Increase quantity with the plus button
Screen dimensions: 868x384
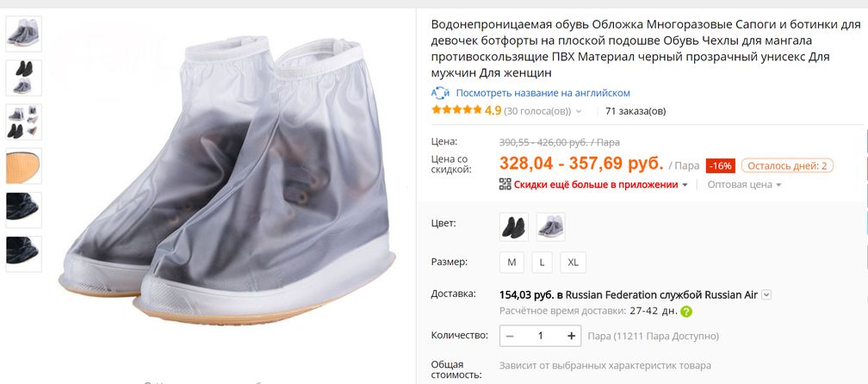point(571,336)
